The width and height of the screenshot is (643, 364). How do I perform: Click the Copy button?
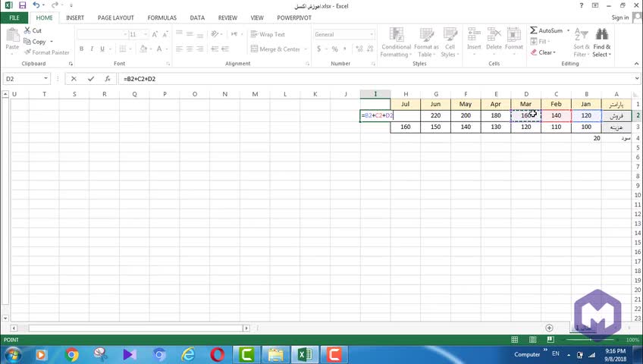coord(36,42)
